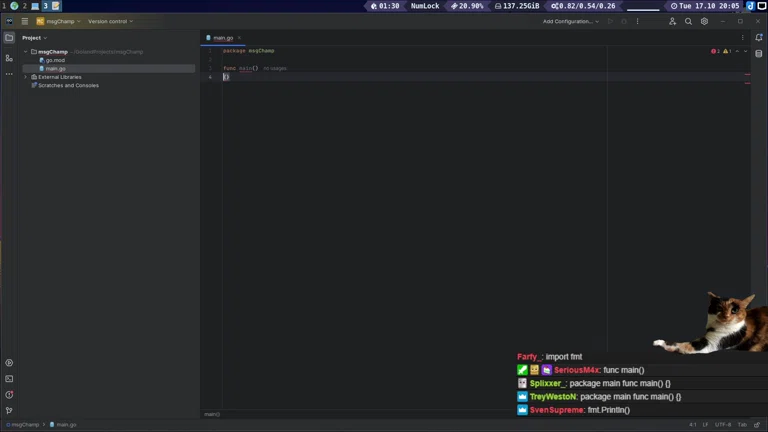
Task: Open go.mod in the project tree
Action: [x=55, y=60]
